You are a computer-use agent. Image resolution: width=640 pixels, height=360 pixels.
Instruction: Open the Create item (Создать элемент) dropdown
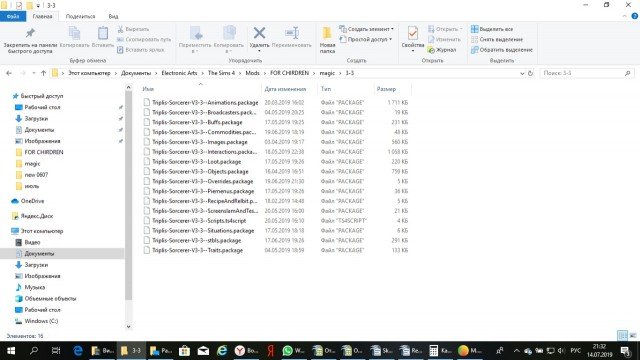[367, 29]
